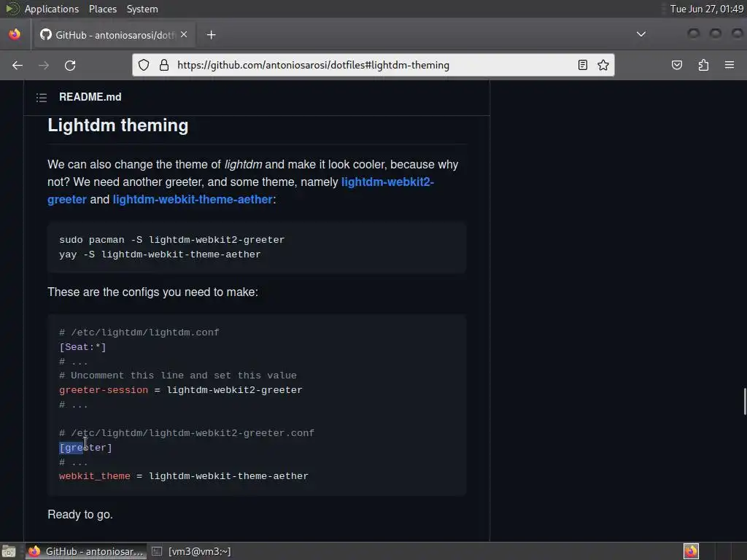Go back to the previous page
The height and width of the screenshot is (560, 747).
click(18, 65)
